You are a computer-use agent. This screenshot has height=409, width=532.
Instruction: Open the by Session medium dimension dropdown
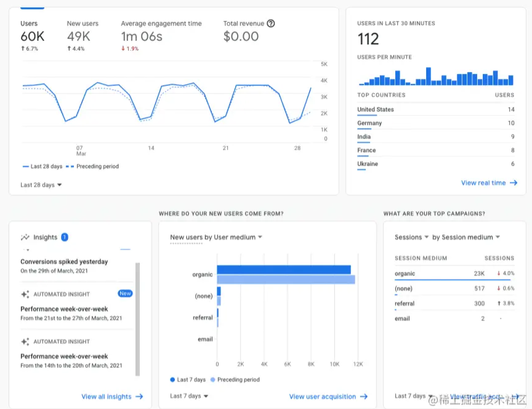pos(466,237)
